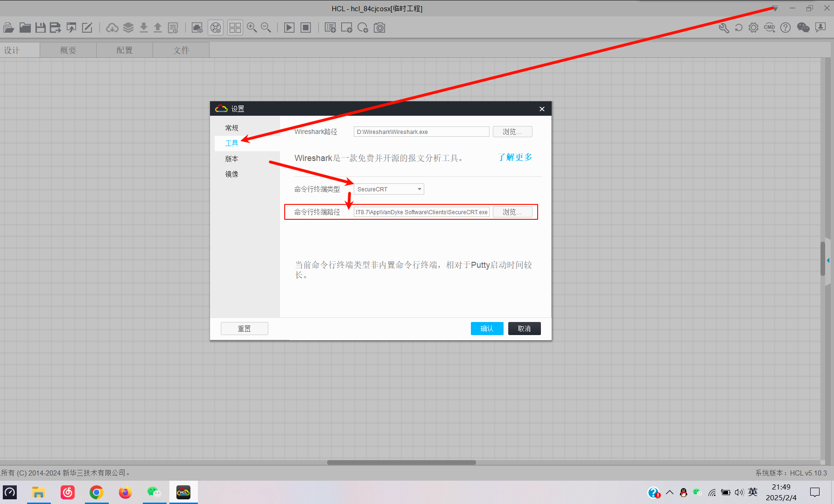The width and height of the screenshot is (834, 504).
Task: Select 镜像 in settings sidebar
Action: (232, 174)
